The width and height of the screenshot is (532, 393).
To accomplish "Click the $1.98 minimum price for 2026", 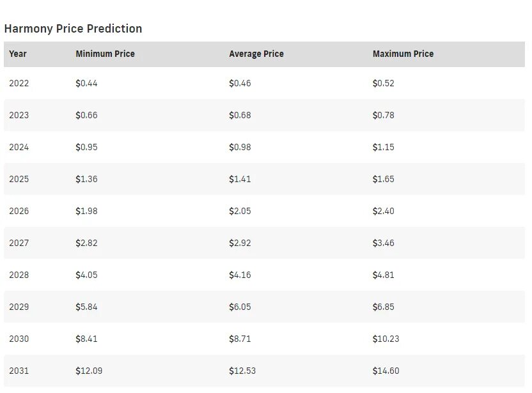I will pos(86,211).
